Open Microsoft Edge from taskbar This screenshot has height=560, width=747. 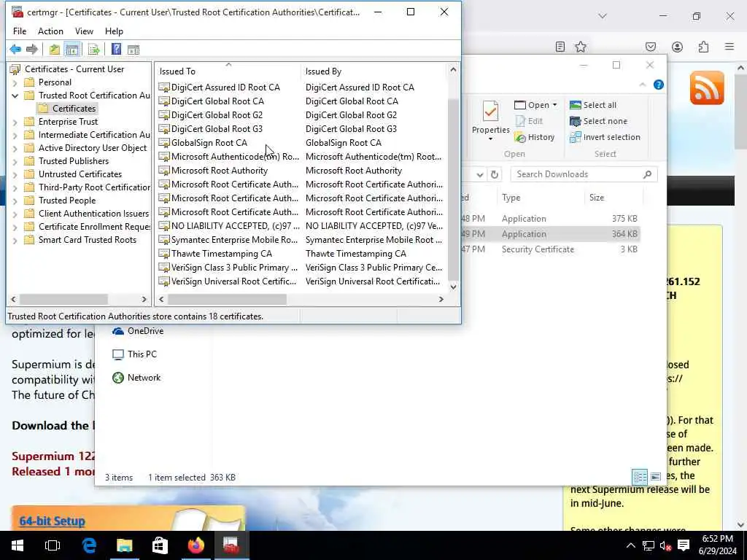tap(88, 545)
